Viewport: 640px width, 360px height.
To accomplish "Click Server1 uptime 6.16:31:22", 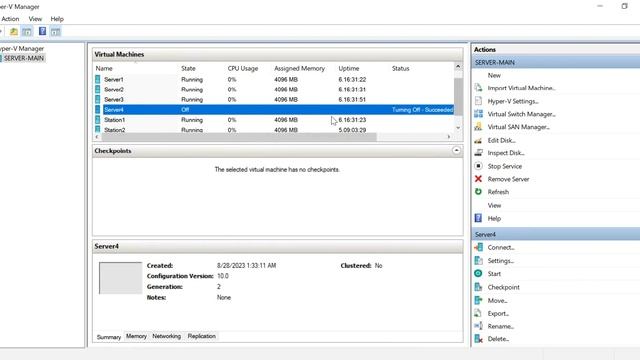I will pos(352,79).
